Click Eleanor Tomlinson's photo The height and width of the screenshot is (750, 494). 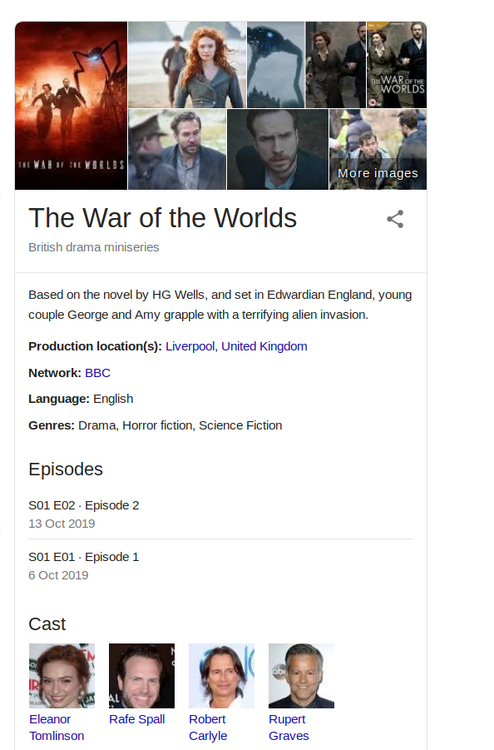(62, 675)
